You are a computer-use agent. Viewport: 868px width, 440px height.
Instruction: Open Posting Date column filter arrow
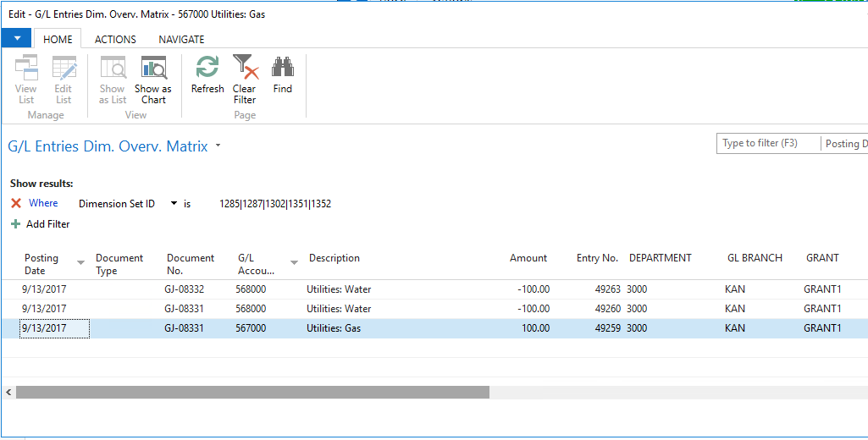tap(81, 263)
